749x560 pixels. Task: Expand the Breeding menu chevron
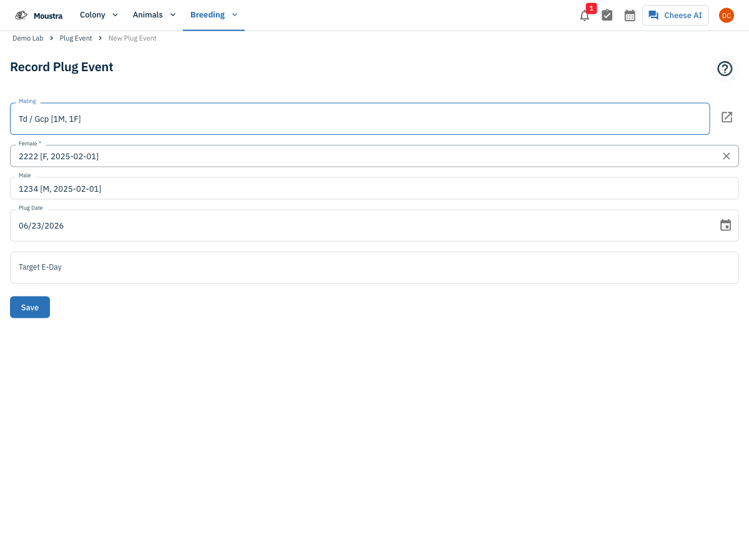click(235, 15)
